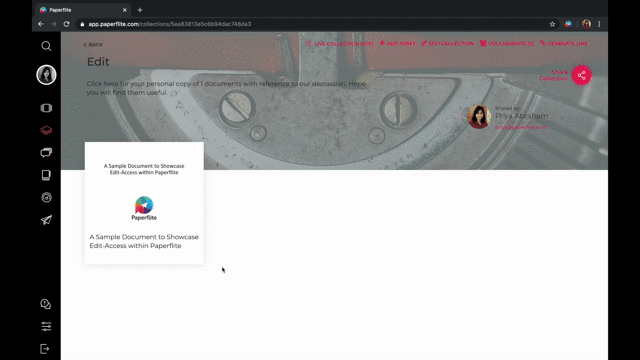The width and height of the screenshot is (640, 360).
Task: Go back using the browser back arrow
Action: pyautogui.click(x=41, y=24)
